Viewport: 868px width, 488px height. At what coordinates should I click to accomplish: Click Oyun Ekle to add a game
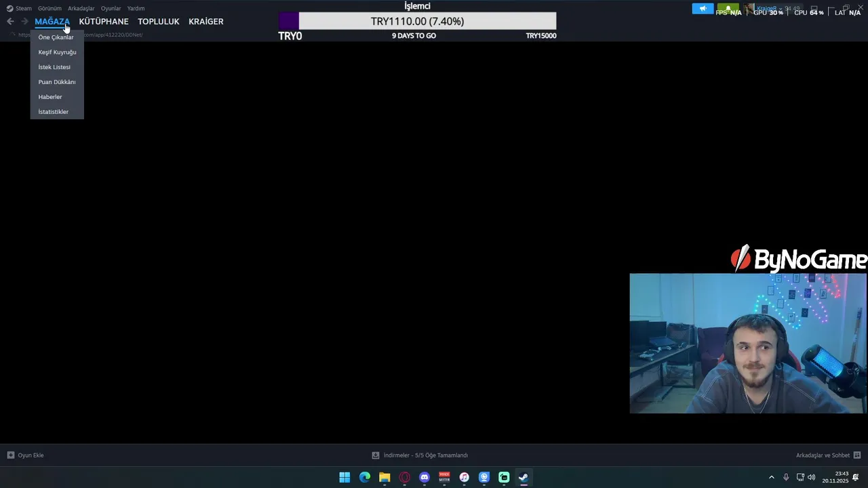tap(31, 455)
